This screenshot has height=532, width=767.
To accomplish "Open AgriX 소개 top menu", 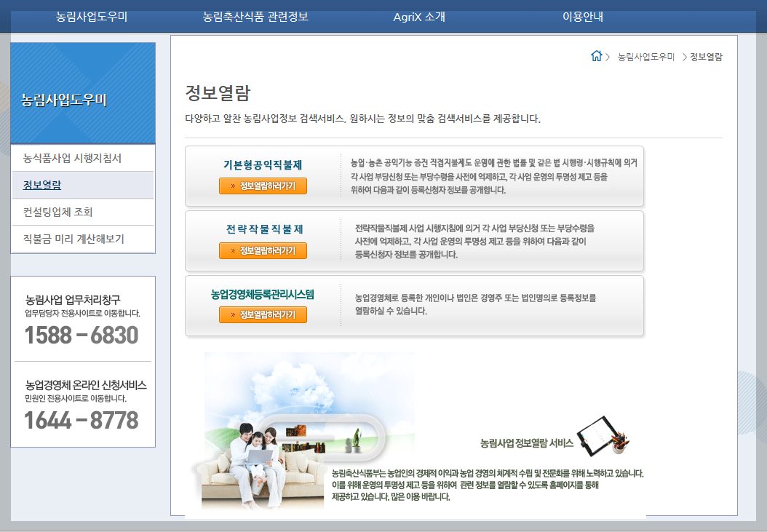I will (419, 17).
